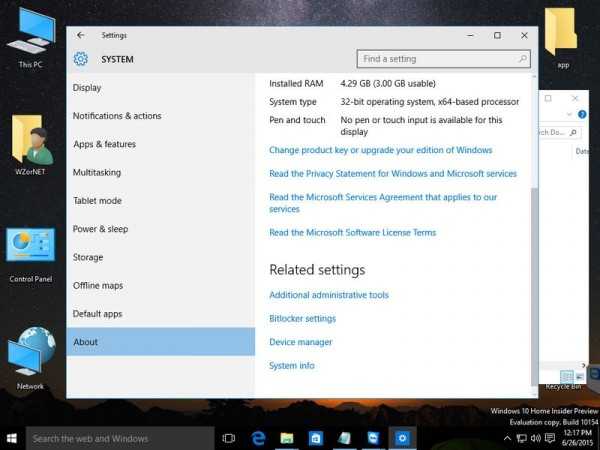This screenshot has width=600, height=450.
Task: Click the volume speaker tray icon
Action: [x=536, y=438]
